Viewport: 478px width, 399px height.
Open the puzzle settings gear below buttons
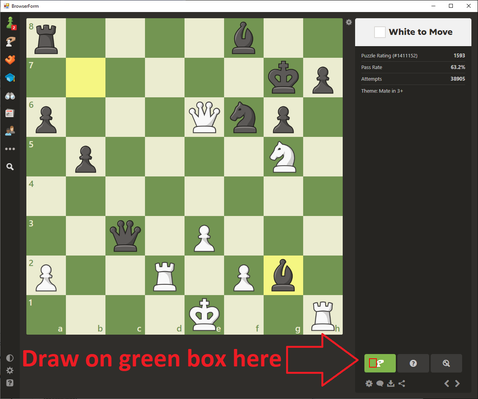pyautogui.click(x=369, y=383)
